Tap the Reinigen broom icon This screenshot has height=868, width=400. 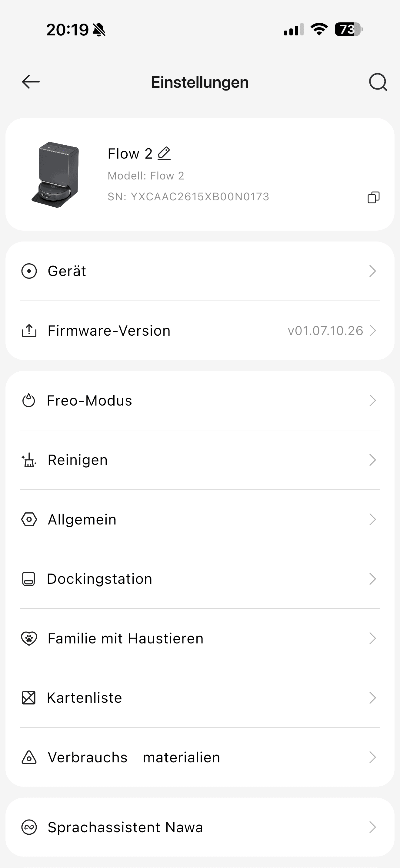29,460
